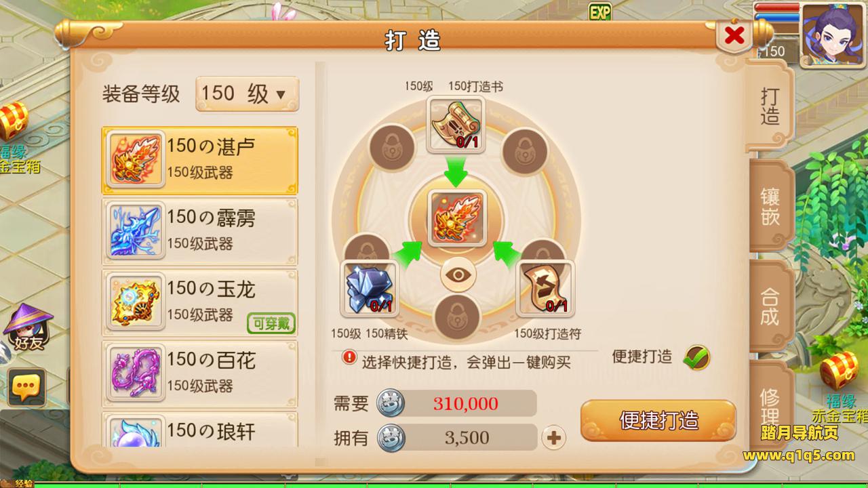Open the yellow chat bubble icon
868x488 pixels.
26,387
